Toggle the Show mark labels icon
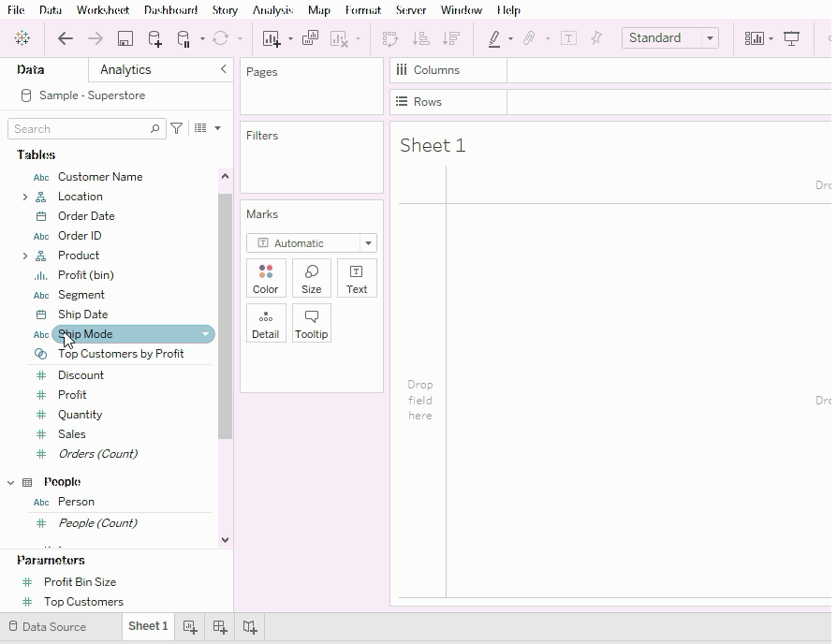 click(568, 38)
